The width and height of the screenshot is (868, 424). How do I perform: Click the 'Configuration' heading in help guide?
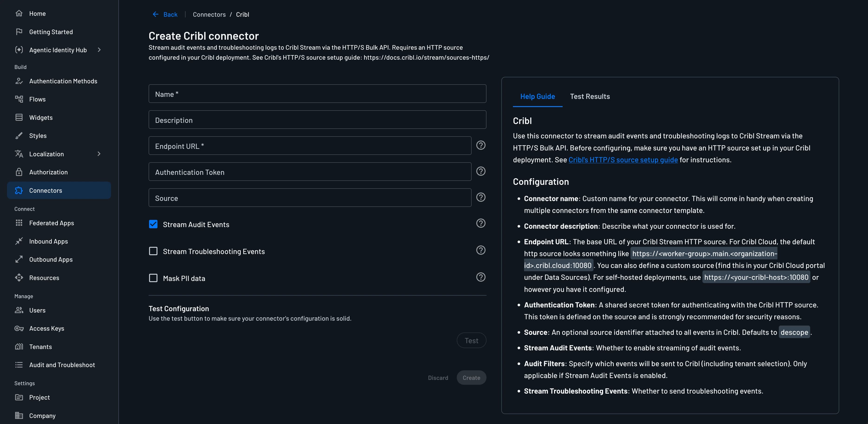tap(541, 182)
